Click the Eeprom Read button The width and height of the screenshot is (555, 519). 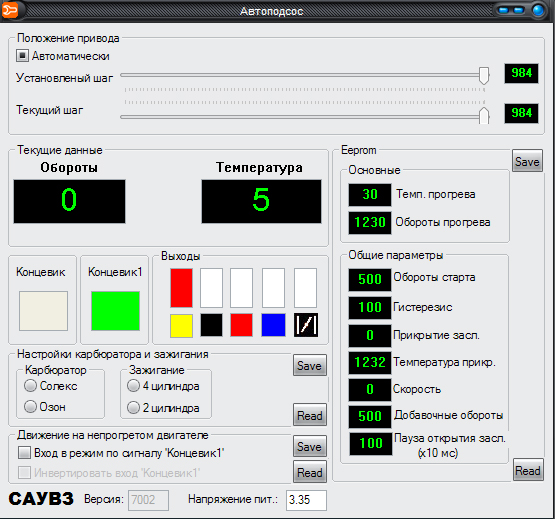(x=528, y=470)
